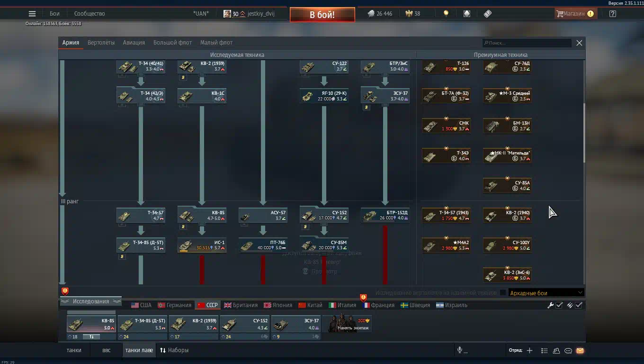Viewport: 644px width, 364px height.
Task: Toggle the checkbox next to ammo icon
Action: 579,305
